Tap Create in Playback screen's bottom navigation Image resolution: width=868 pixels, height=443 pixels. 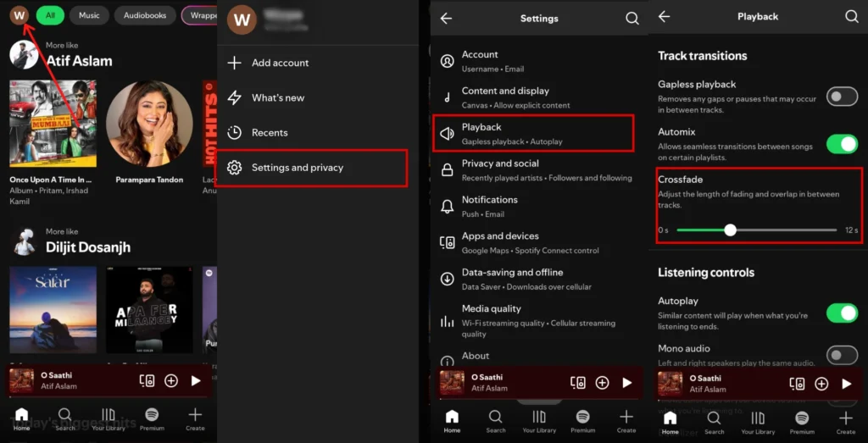point(845,423)
